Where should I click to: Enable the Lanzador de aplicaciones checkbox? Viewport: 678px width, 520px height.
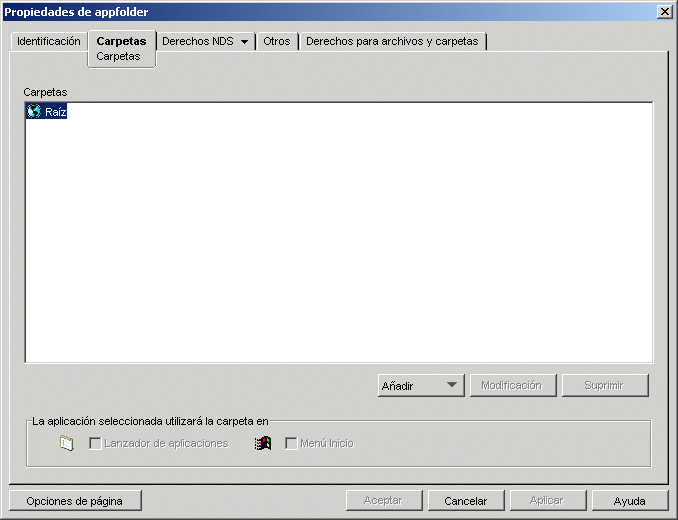pyautogui.click(x=95, y=443)
